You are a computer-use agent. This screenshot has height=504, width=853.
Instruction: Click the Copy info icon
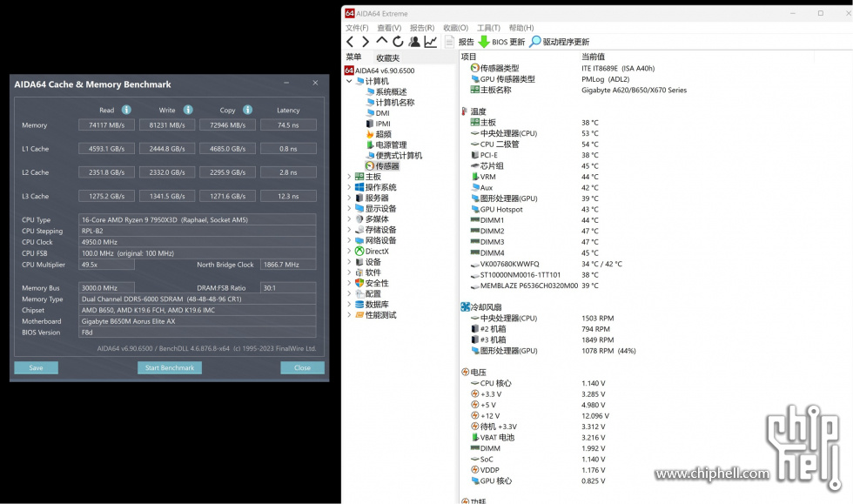coord(247,110)
